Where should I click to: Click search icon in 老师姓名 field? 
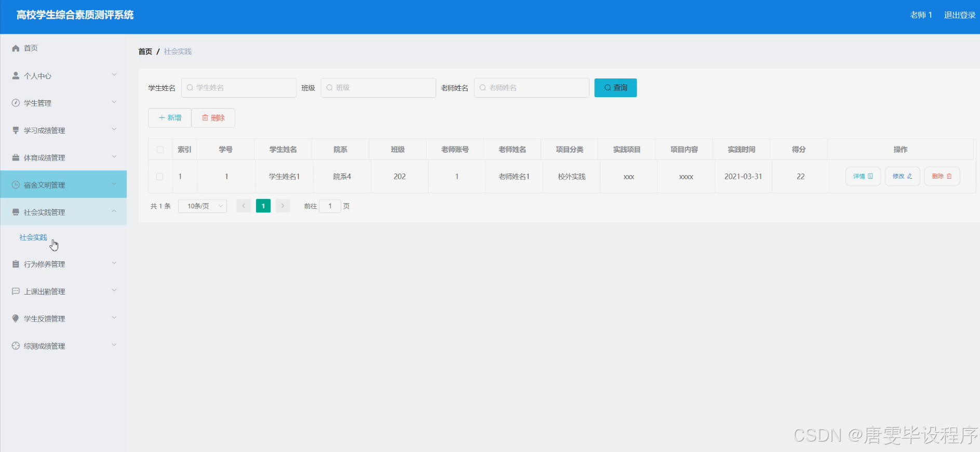pos(482,88)
